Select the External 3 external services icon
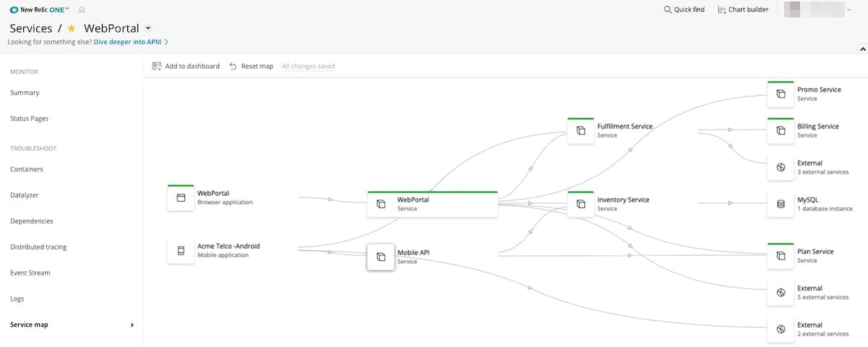Viewport: 868px width, 347px height. pyautogui.click(x=780, y=167)
